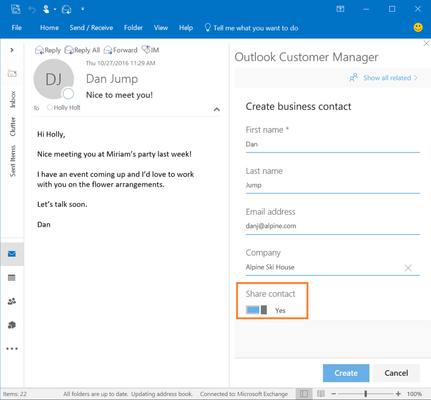
Task: Open the File menu
Action: (x=17, y=28)
